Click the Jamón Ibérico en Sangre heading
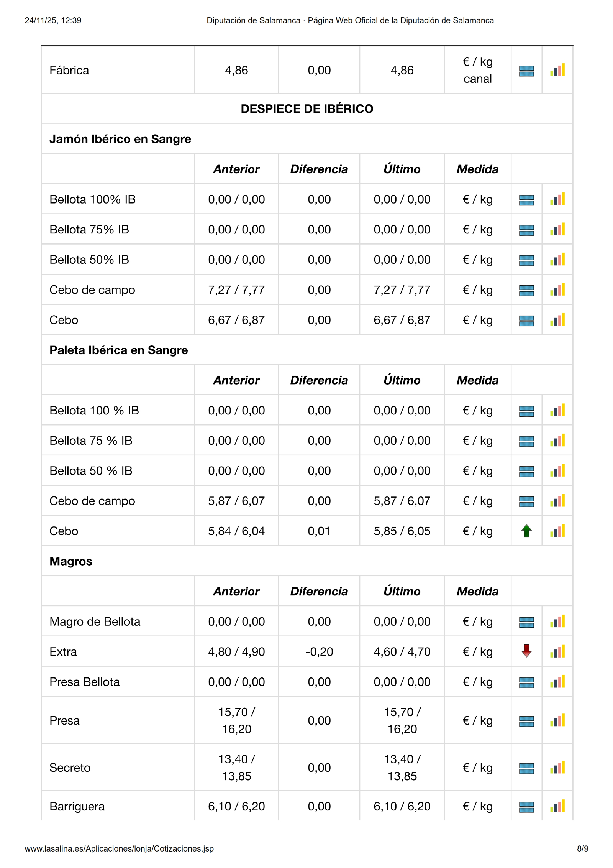The image size is (613, 868). (x=120, y=139)
